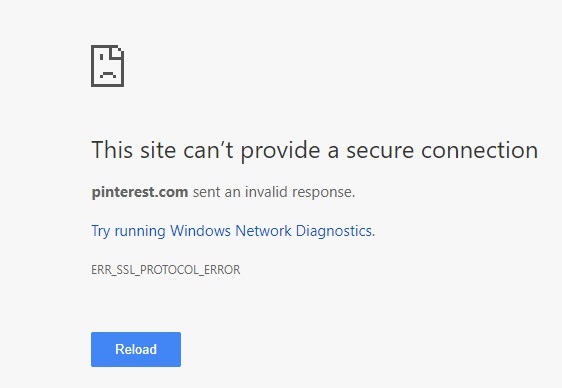
Task: Click the word "Windows" in the diagnostics link
Action: pos(200,231)
